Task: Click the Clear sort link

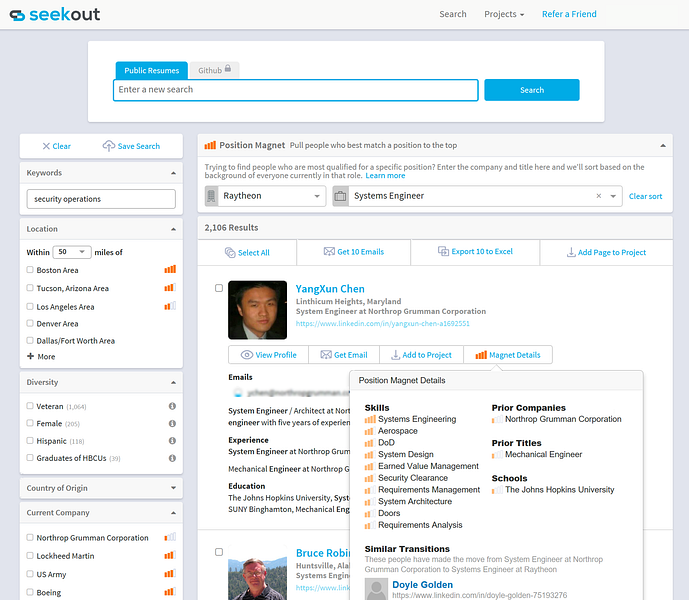Action: coord(645,196)
